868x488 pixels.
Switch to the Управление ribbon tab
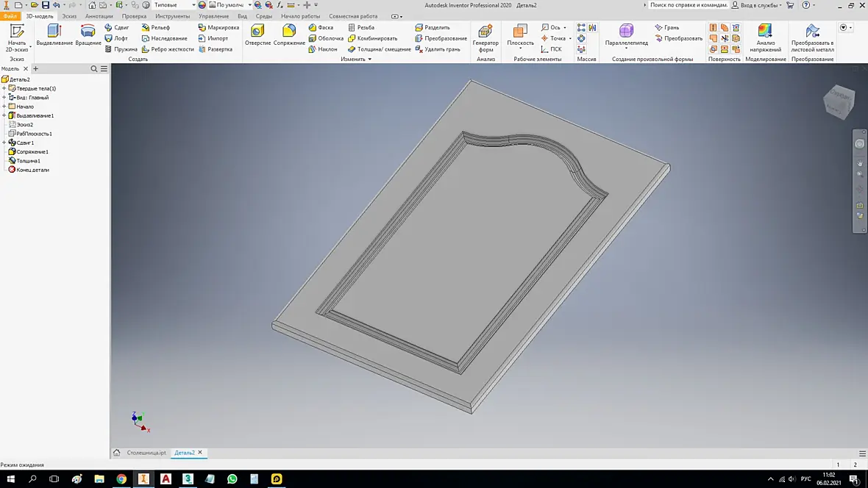click(213, 16)
